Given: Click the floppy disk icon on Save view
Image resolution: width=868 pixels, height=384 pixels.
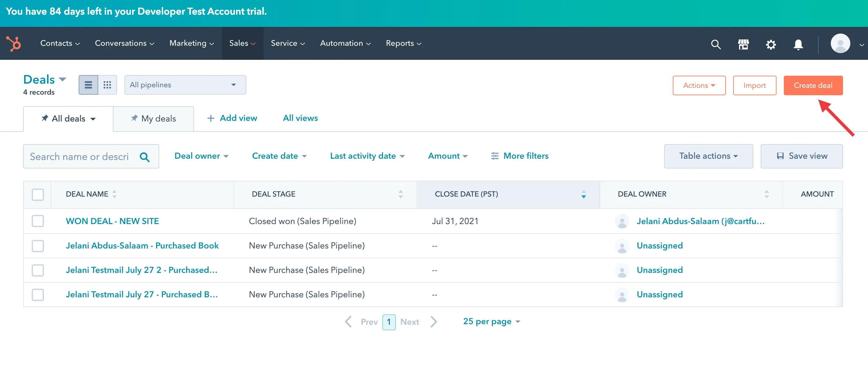Looking at the screenshot, I should [x=780, y=156].
